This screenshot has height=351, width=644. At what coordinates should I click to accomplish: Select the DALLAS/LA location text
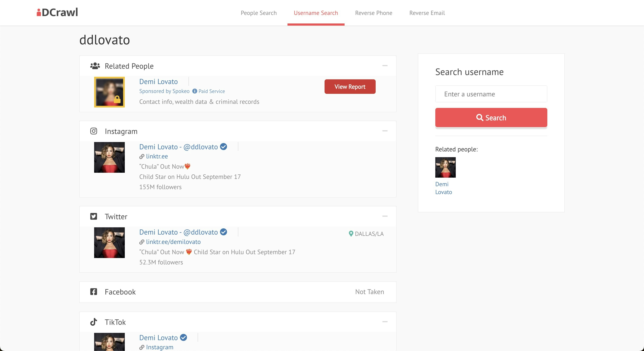click(369, 234)
